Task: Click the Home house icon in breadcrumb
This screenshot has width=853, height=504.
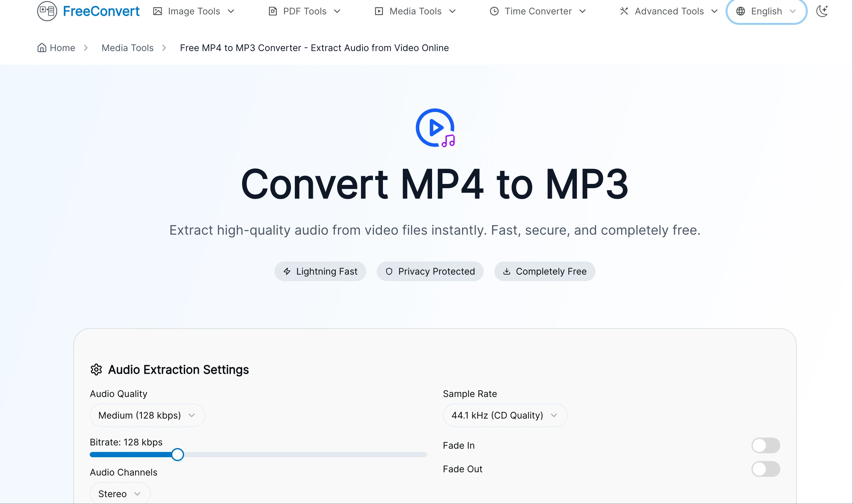Action: point(42,48)
